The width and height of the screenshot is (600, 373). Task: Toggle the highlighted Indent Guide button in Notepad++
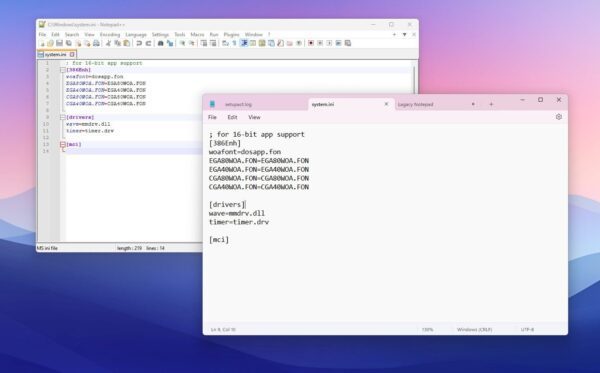point(244,43)
